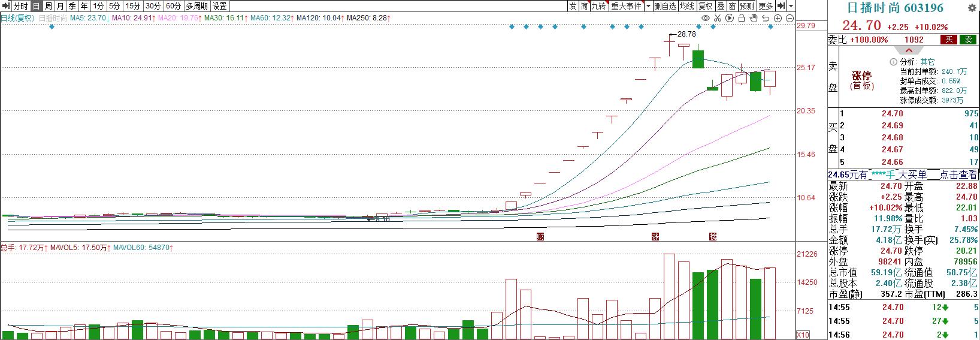Click the collapse-panel arrow icon at top left

5,6
